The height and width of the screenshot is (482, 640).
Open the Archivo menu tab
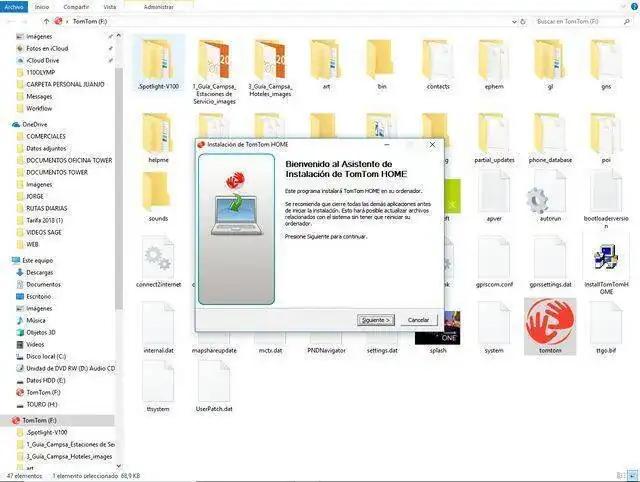pyautogui.click(x=13, y=7)
